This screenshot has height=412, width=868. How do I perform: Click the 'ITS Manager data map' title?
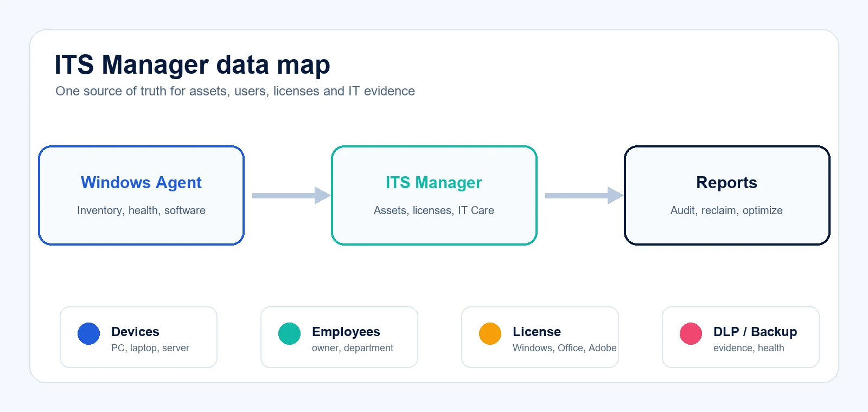[x=192, y=65]
